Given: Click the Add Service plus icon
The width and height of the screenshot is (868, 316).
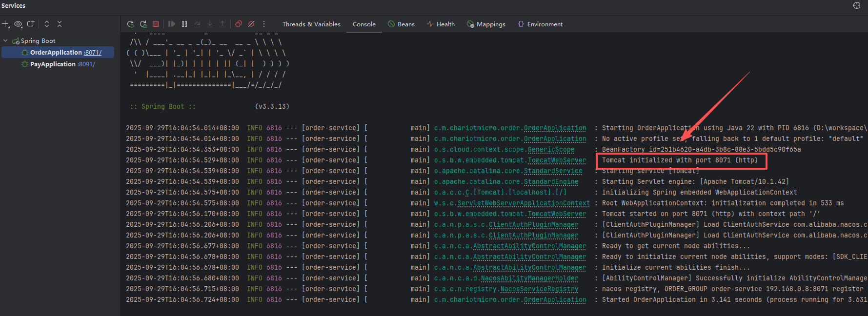Looking at the screenshot, I should [5, 24].
